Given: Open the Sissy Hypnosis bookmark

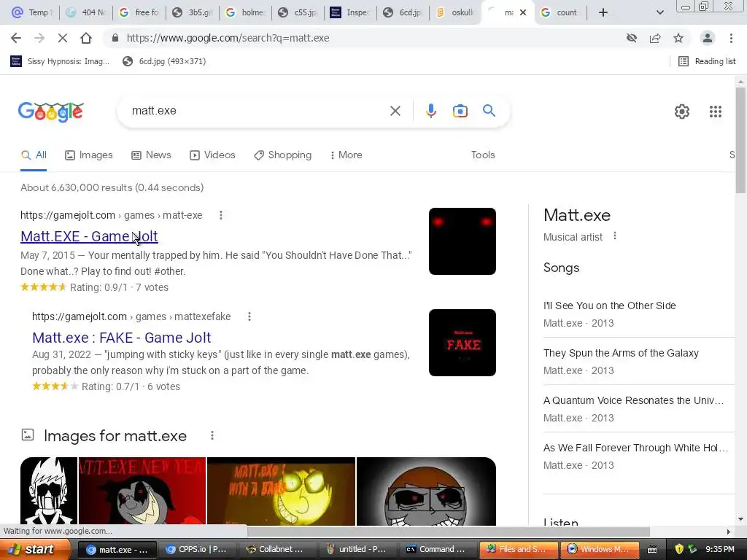Looking at the screenshot, I should pos(60,61).
